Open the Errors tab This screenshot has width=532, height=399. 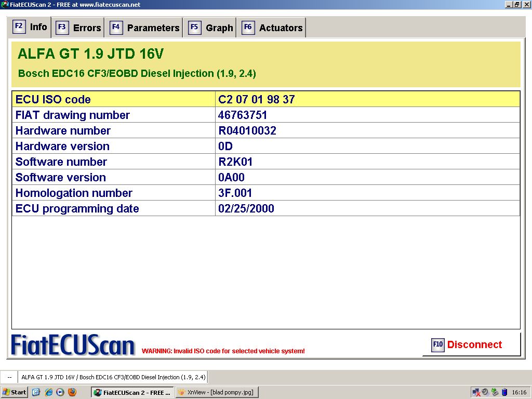pyautogui.click(x=78, y=28)
